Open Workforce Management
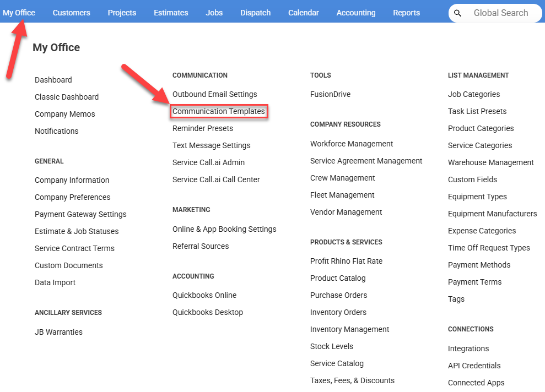Image resolution: width=545 pixels, height=392 pixels. point(352,143)
